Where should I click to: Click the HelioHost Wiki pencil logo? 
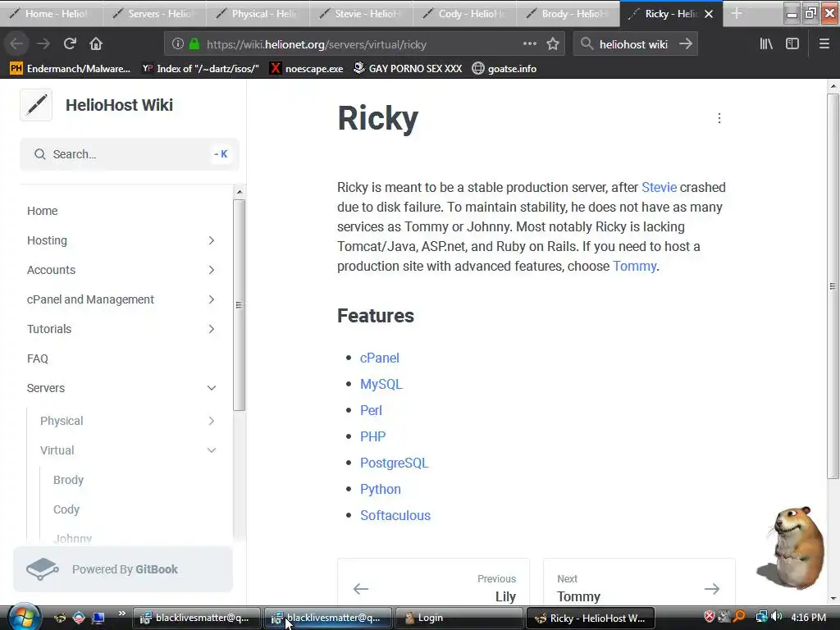(x=36, y=105)
